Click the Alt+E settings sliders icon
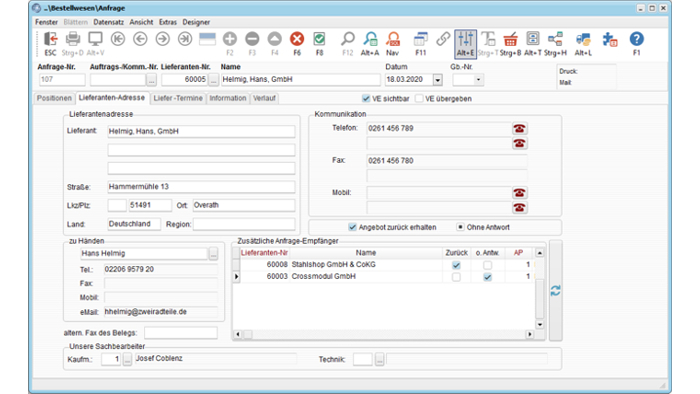This screenshot has width=700, height=394. click(x=465, y=39)
